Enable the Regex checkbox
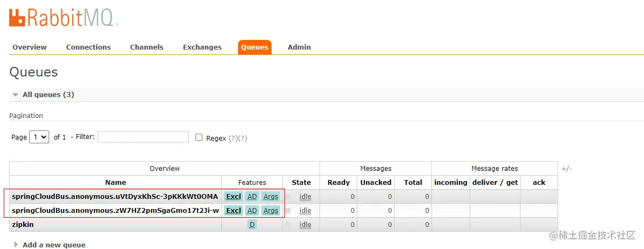 pyautogui.click(x=199, y=137)
